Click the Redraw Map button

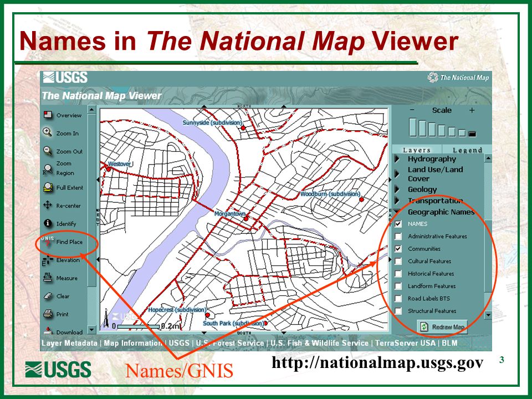(442, 327)
